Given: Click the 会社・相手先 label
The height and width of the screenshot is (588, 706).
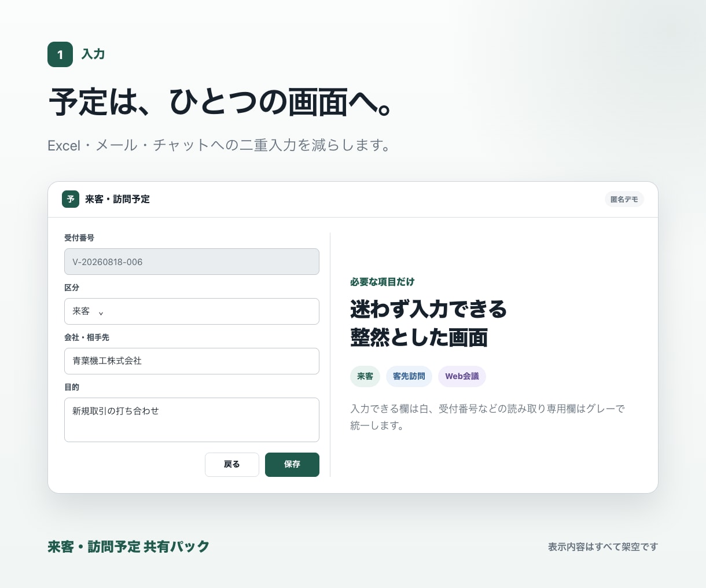Looking at the screenshot, I should [x=87, y=337].
